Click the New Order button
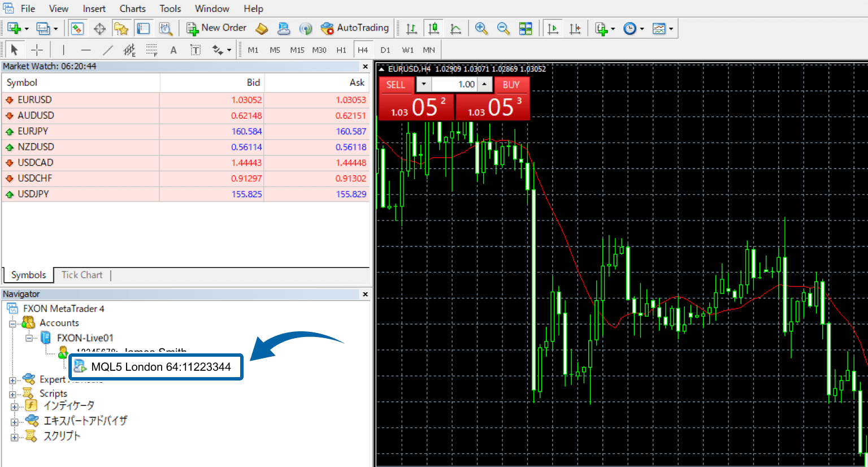The image size is (868, 467). 216,28
